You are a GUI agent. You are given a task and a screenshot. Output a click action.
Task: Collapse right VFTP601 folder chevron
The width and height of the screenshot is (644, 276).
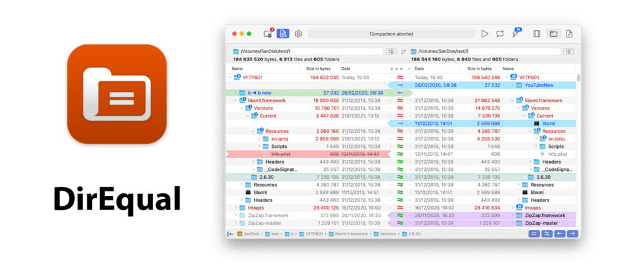(x=507, y=78)
